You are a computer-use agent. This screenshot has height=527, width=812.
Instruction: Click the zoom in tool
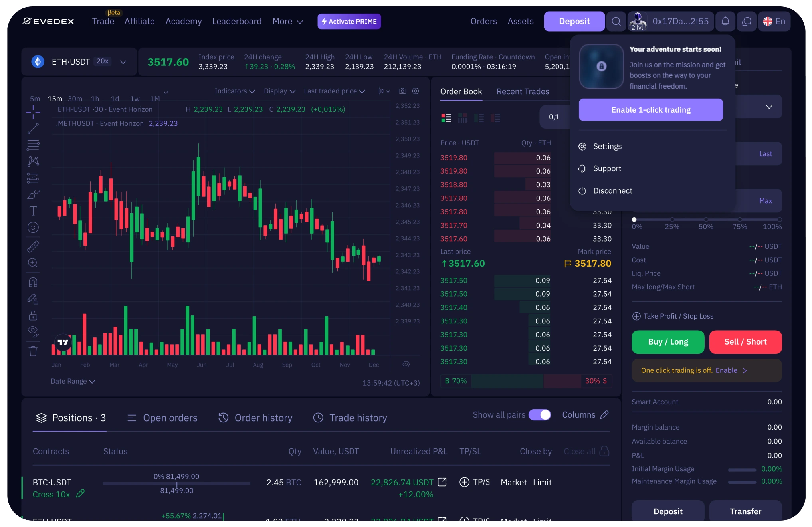(33, 263)
